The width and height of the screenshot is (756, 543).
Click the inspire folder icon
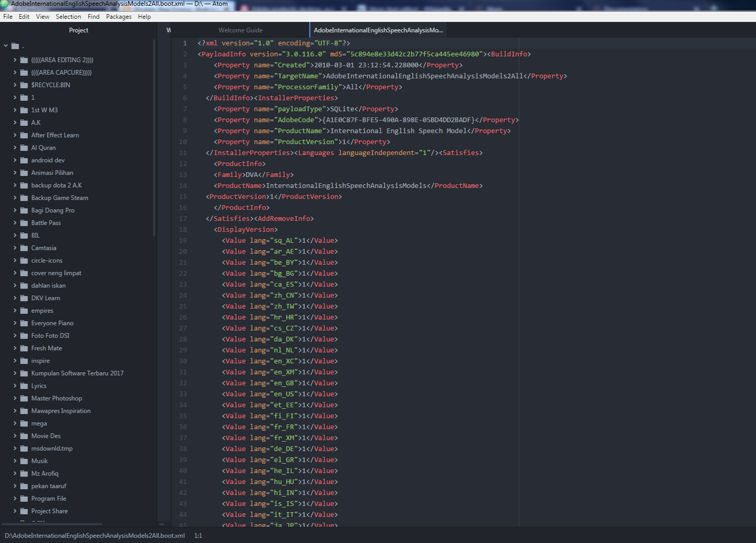24,361
